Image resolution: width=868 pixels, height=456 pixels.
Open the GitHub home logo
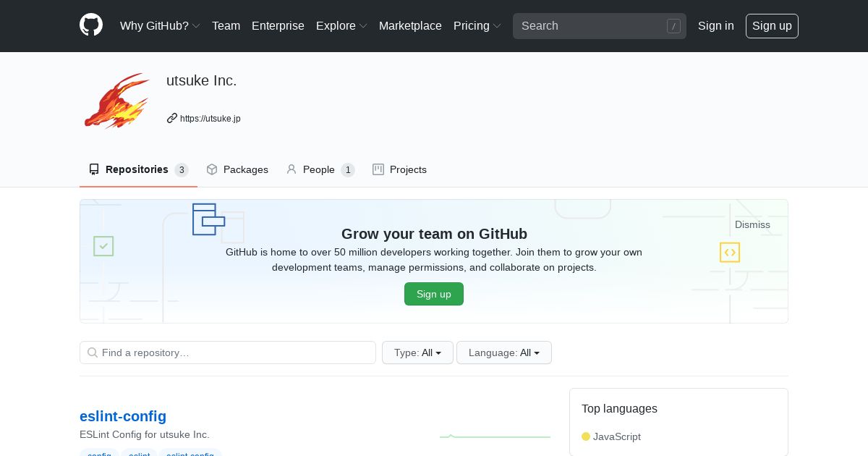(91, 25)
